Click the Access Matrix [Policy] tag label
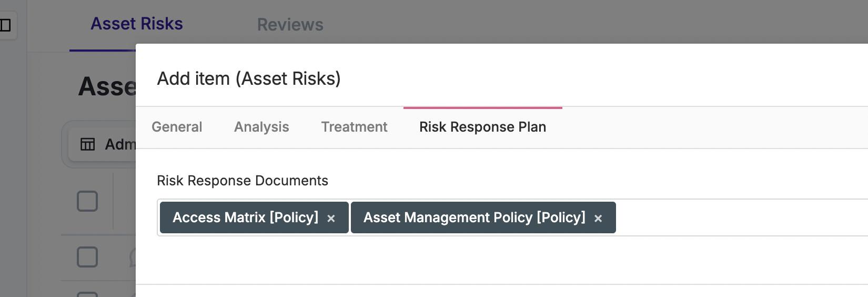The width and height of the screenshot is (868, 297). tap(245, 217)
